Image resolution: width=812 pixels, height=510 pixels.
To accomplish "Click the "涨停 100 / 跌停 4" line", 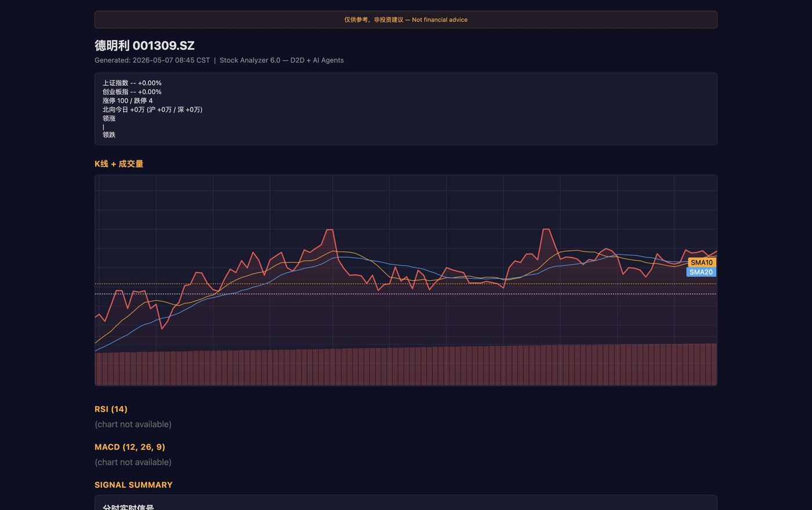I will coord(128,100).
